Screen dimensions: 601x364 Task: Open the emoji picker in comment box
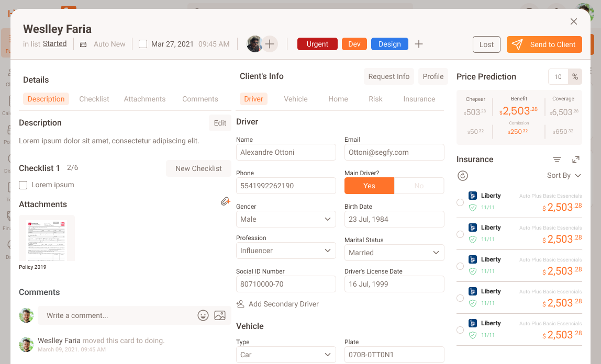203,315
